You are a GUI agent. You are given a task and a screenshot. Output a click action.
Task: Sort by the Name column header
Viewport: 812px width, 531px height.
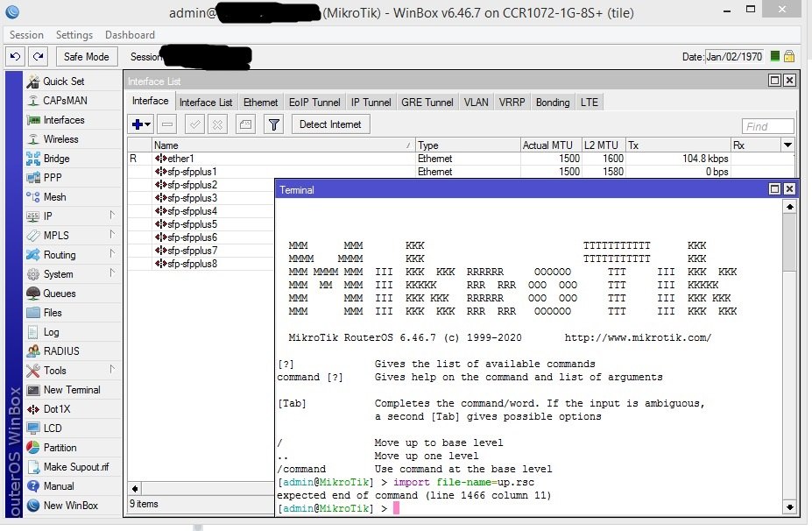point(283,145)
